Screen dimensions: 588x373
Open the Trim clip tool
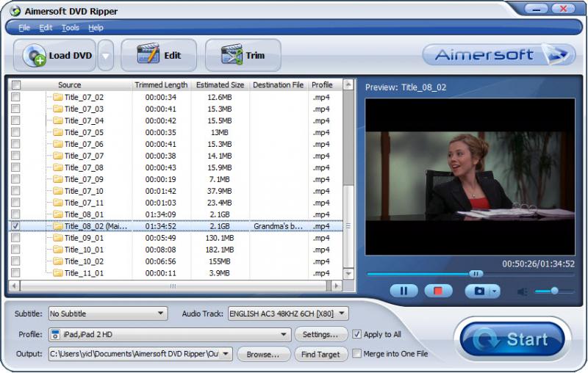(x=243, y=56)
